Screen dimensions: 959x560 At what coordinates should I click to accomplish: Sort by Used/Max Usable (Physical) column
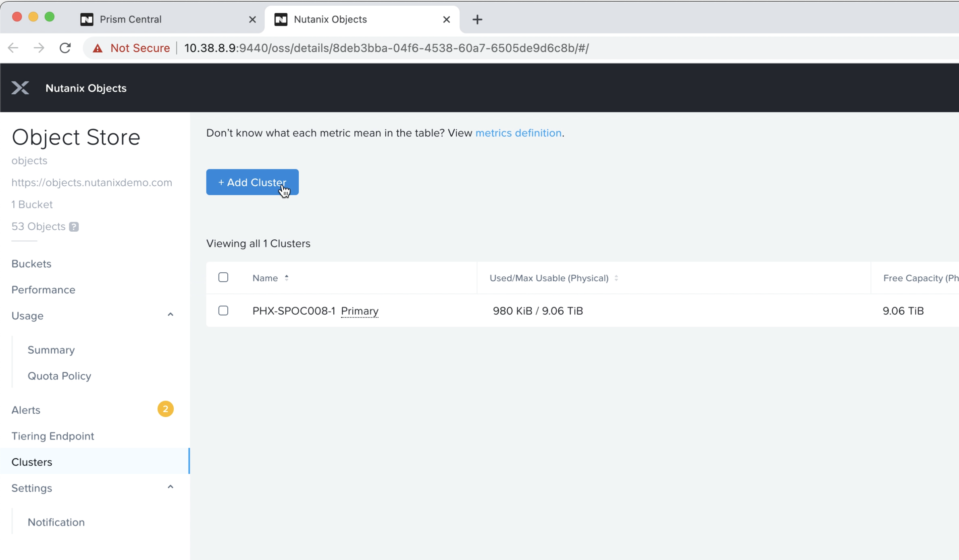(x=616, y=278)
